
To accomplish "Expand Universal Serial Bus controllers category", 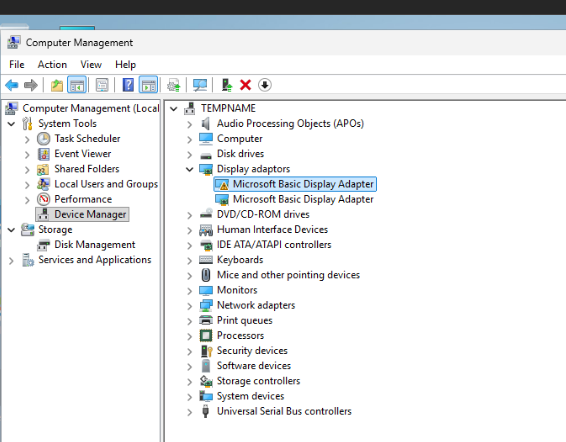I will [190, 412].
